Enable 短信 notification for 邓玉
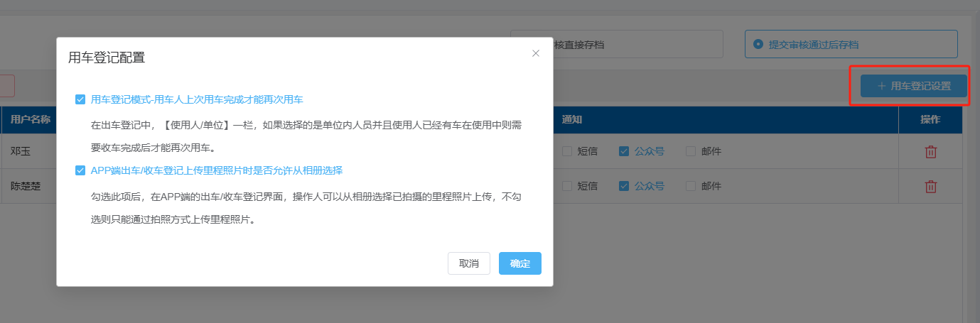Viewport: 980px width, 323px height. click(x=566, y=151)
